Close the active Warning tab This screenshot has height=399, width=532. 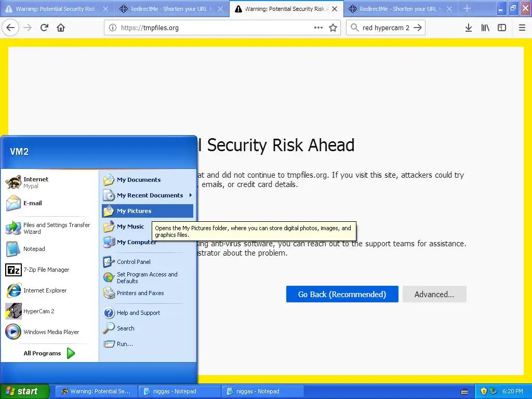(335, 9)
